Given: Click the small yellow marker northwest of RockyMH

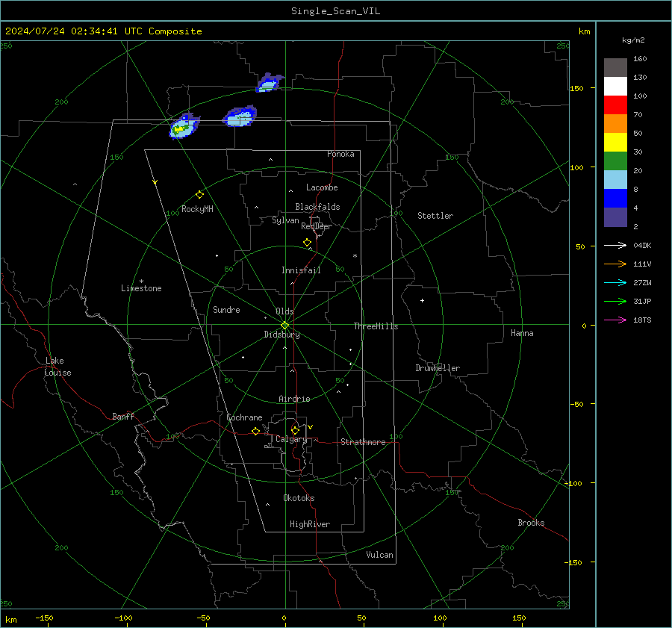Looking at the screenshot, I should [155, 182].
